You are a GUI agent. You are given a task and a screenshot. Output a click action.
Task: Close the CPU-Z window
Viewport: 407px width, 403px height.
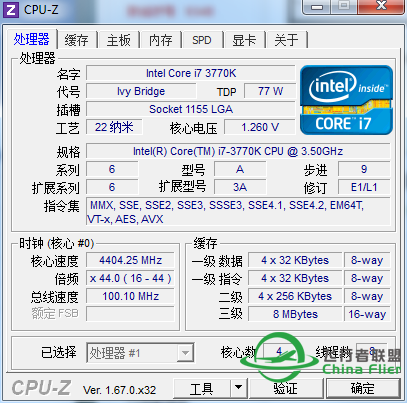(381, 6)
